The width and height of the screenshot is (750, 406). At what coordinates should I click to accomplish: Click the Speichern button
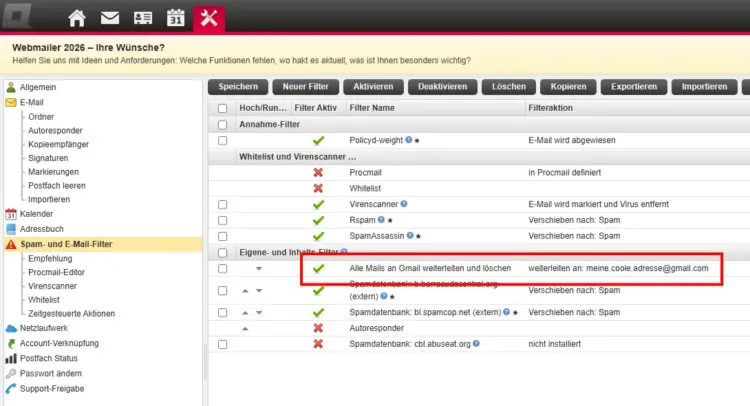(238, 87)
